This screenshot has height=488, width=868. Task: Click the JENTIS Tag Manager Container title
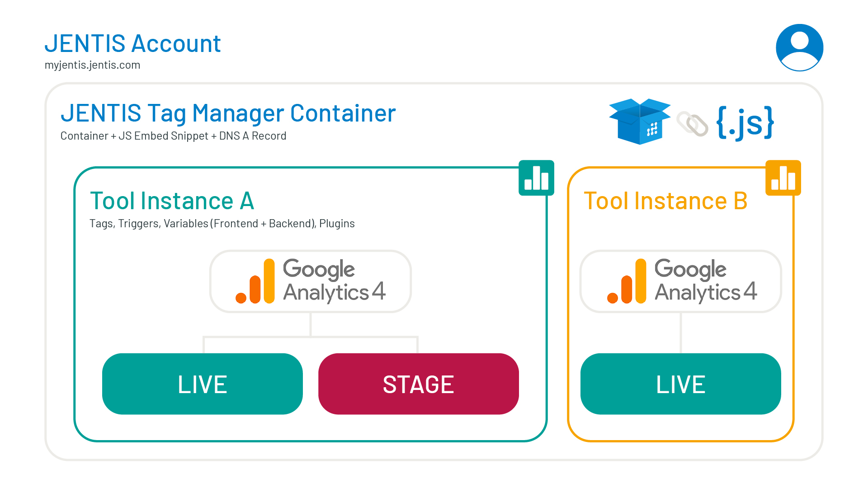point(228,113)
